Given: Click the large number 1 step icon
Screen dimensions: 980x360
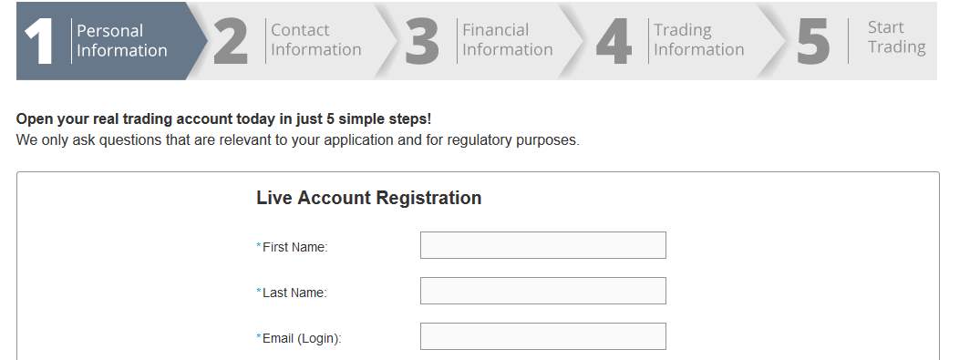Looking at the screenshot, I should click(x=39, y=41).
